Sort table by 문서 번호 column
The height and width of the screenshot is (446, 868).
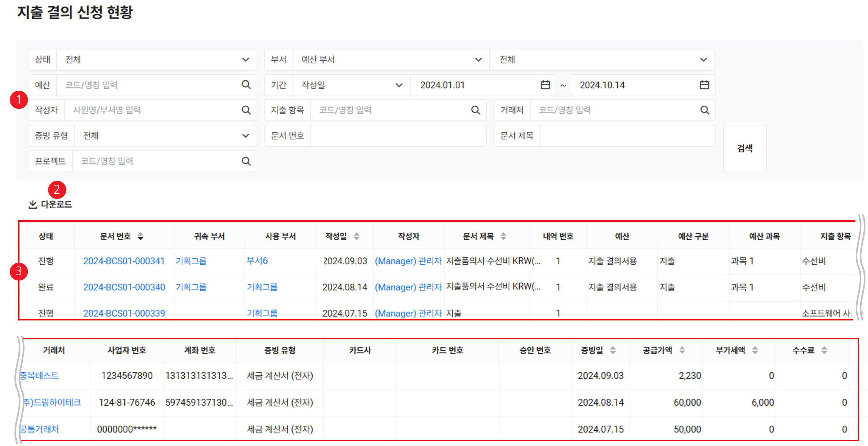pyautogui.click(x=140, y=236)
